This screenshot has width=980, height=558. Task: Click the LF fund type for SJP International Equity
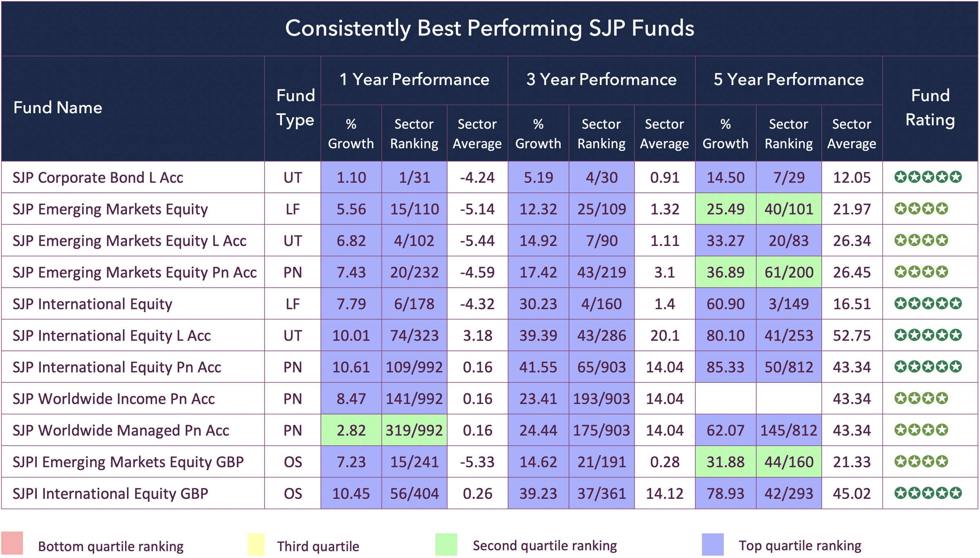point(293,304)
